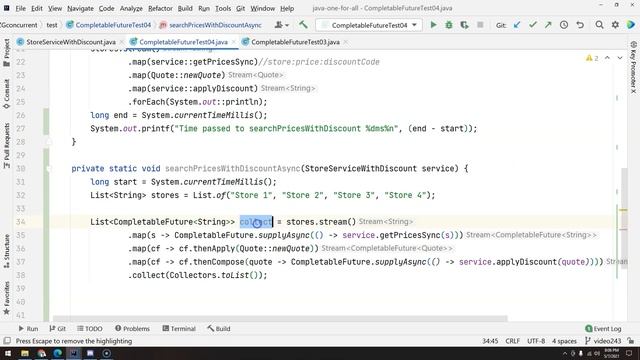Image resolution: width=640 pixels, height=360 pixels.
Task: Open Microsoft Edge from the taskbar
Action: [x=58, y=353]
